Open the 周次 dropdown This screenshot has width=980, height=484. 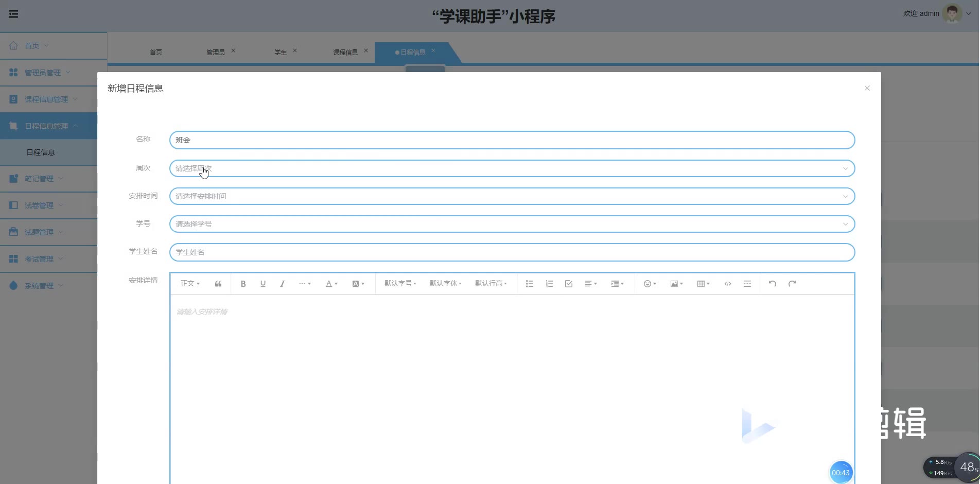point(512,168)
